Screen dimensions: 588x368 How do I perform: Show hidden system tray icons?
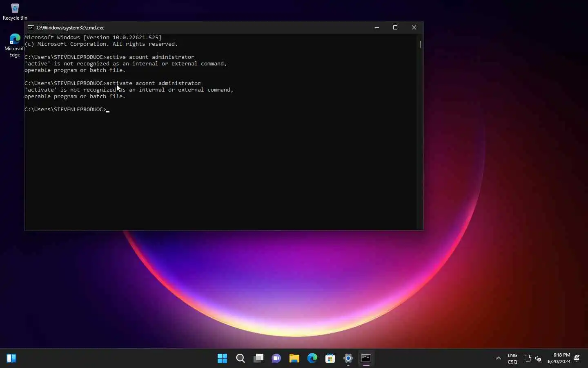click(x=499, y=359)
